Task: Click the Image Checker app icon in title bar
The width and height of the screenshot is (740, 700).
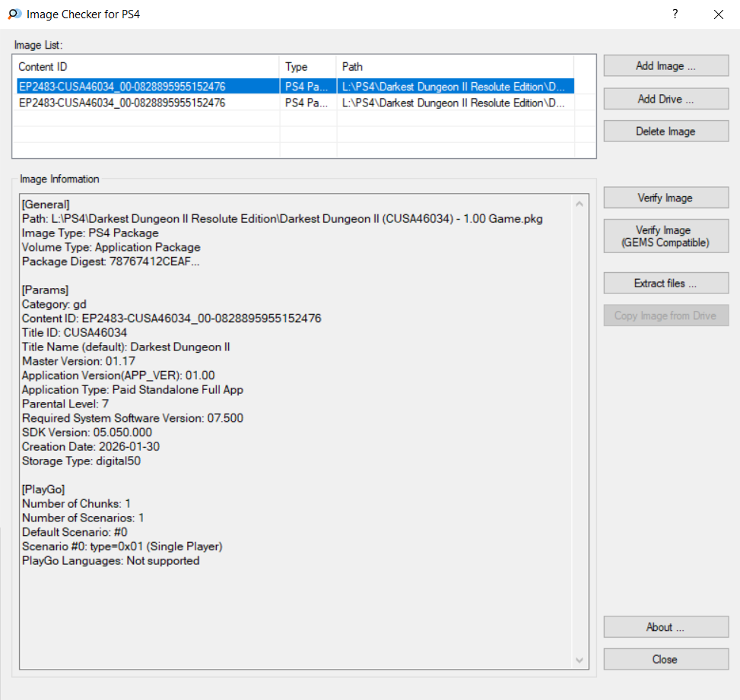Action: click(14, 14)
